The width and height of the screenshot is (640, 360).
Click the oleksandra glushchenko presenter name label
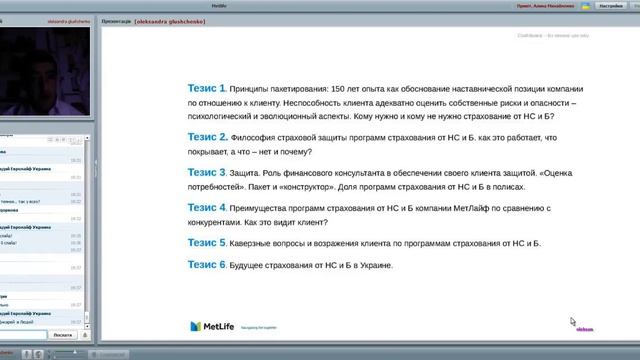[170, 21]
